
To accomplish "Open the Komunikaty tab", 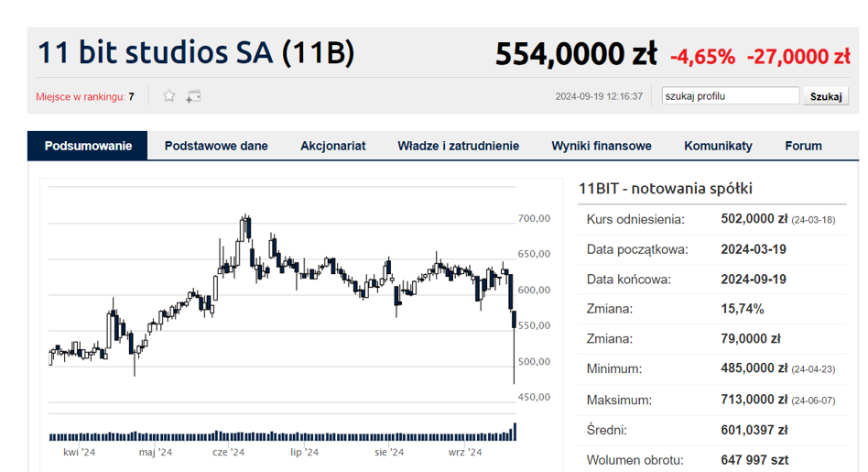I will coord(718,146).
